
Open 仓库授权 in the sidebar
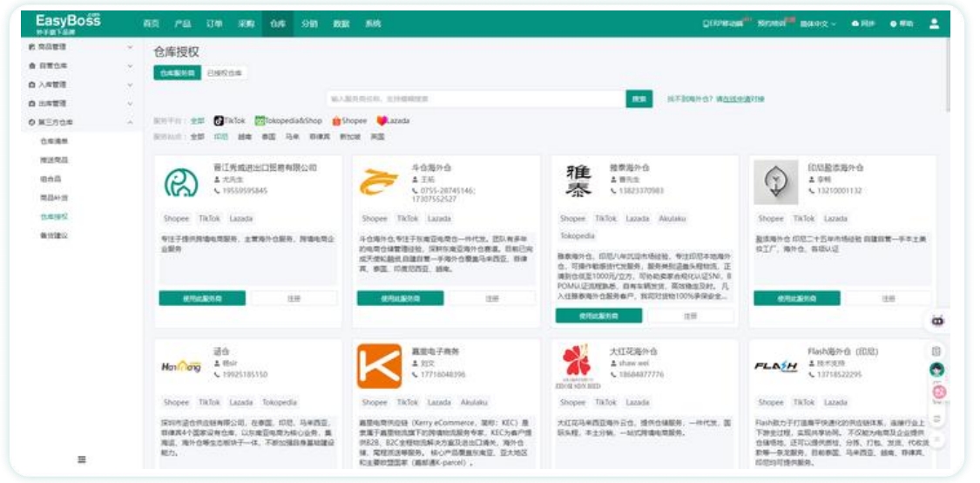click(x=54, y=216)
